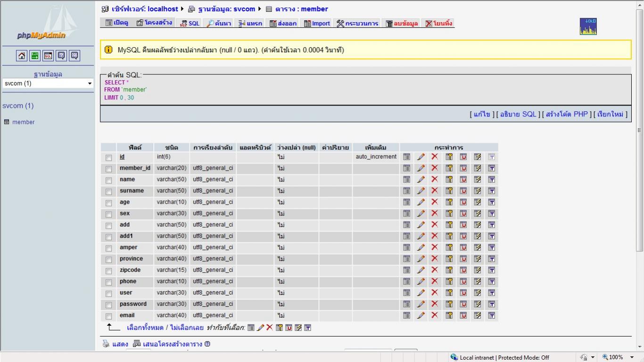Click the เลือกทั้งหมด select all link
The image size is (644, 362).
145,328
